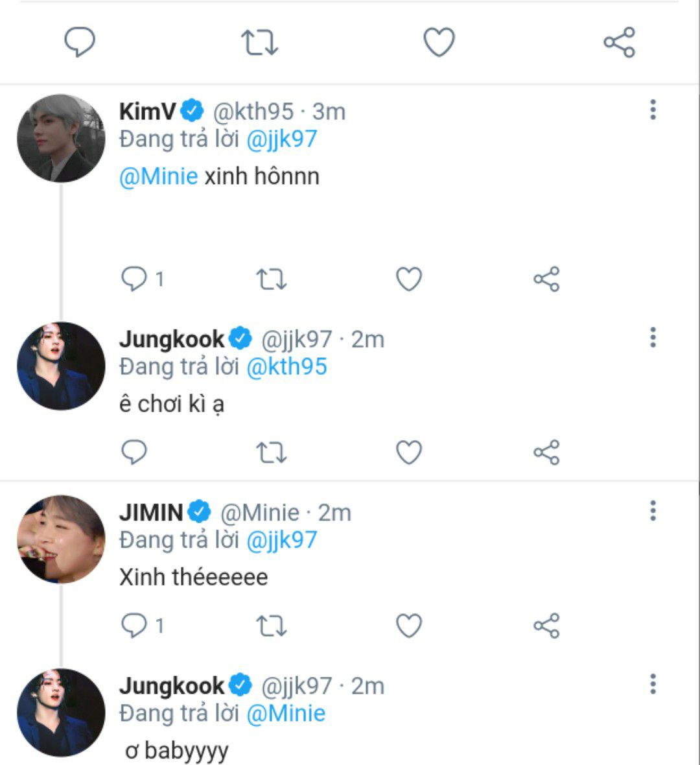
Task: Reply to Jungkook's 'ê chơi kì ạ' tweet
Action: pyautogui.click(x=134, y=453)
